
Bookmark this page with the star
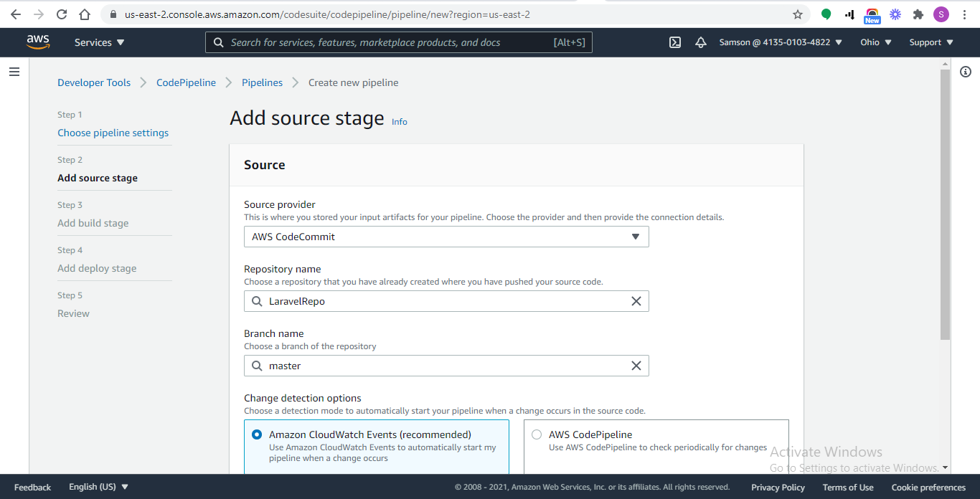click(798, 14)
